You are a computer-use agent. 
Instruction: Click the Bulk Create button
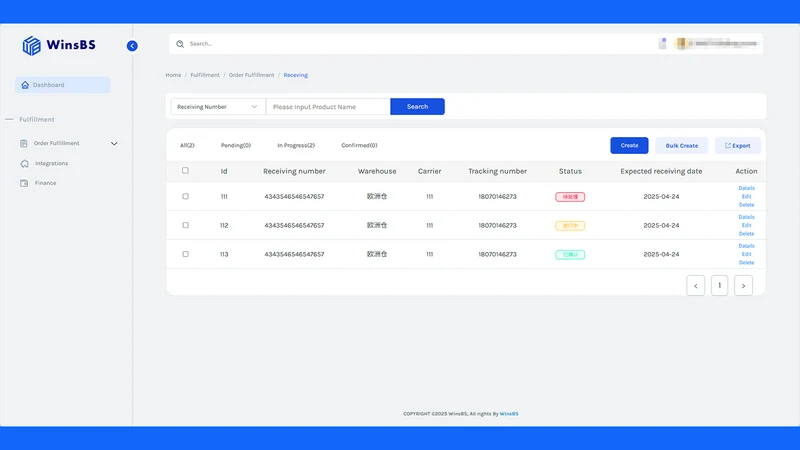coord(682,145)
